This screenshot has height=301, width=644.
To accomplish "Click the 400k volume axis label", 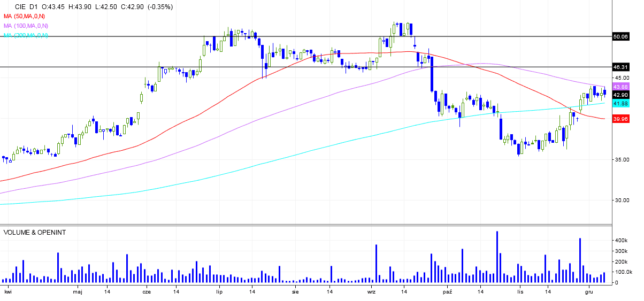I will [x=621, y=241].
